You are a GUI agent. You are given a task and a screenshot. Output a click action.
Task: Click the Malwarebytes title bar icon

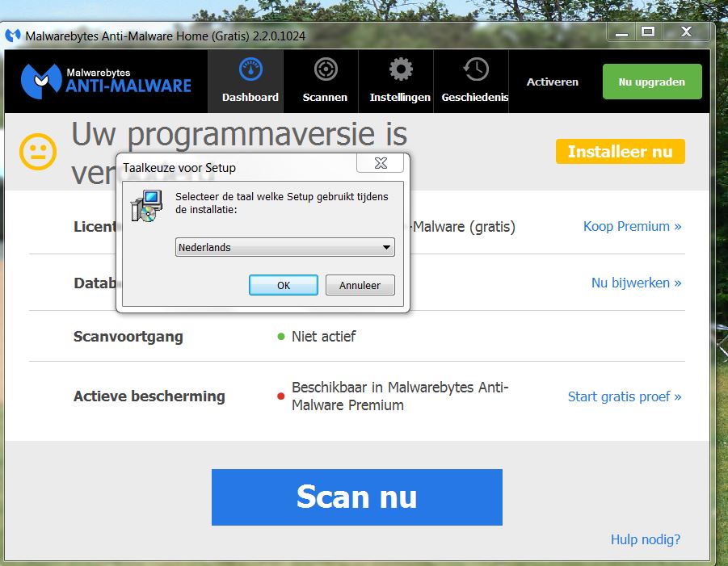click(x=13, y=36)
